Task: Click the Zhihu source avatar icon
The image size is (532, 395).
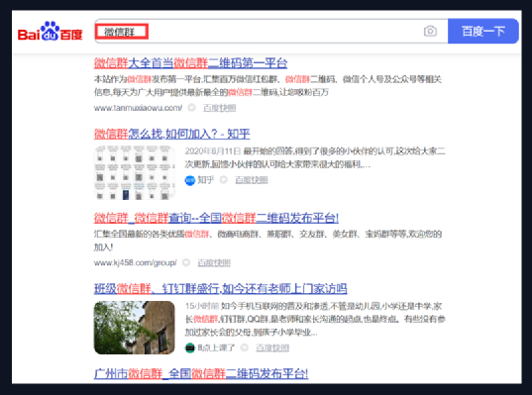Action: click(x=189, y=180)
